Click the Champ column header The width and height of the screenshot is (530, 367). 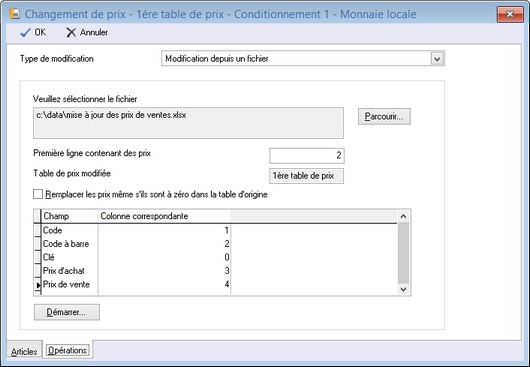pyautogui.click(x=70, y=216)
